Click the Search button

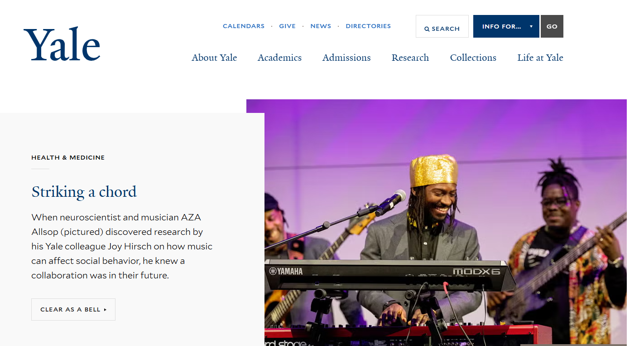(x=442, y=26)
